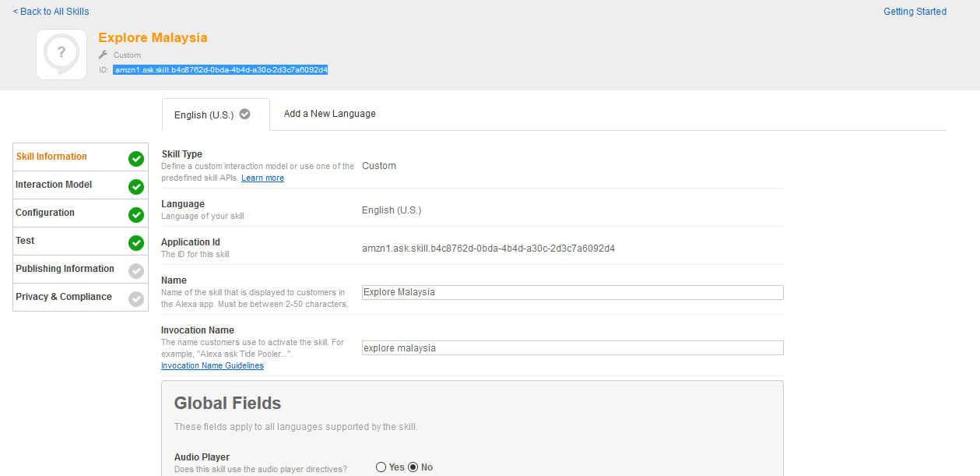Click the skill placeholder question-mark icon
This screenshot has width=980, height=476.
point(61,55)
